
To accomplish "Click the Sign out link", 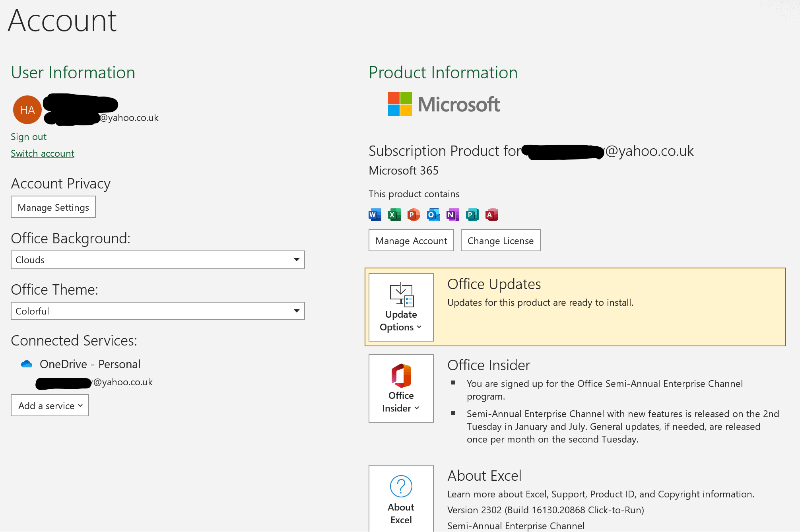I will pos(29,137).
